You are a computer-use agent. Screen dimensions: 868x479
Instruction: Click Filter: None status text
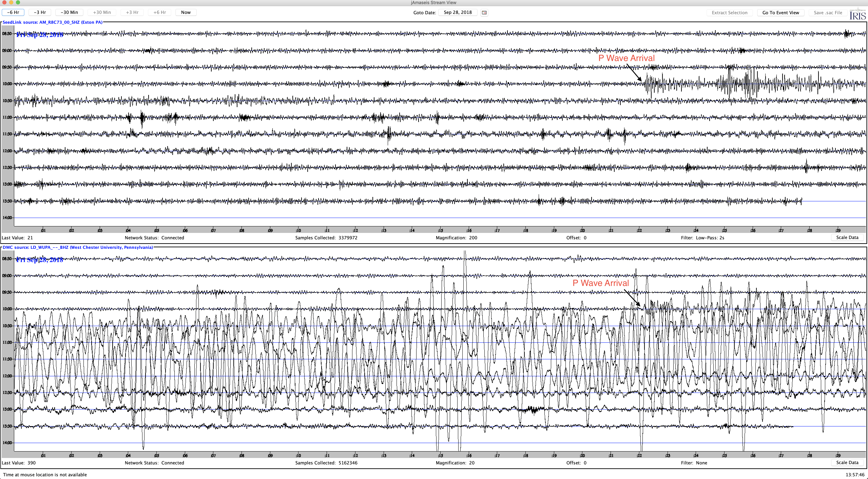[x=694, y=463]
